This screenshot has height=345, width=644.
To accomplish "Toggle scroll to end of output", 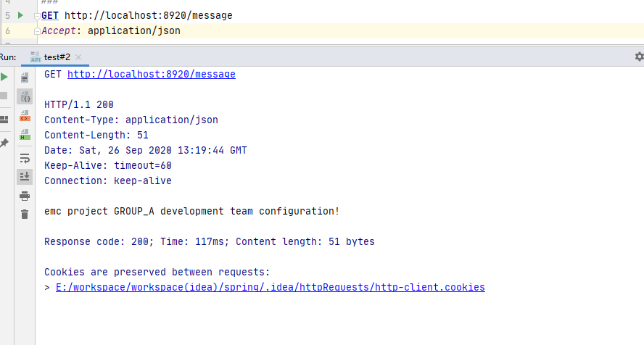I will point(25,177).
